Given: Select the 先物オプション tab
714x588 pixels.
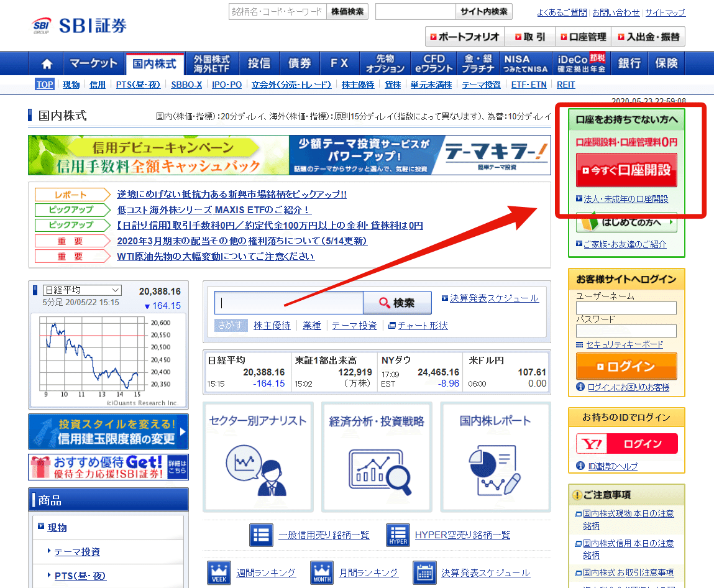Looking at the screenshot, I should [385, 63].
